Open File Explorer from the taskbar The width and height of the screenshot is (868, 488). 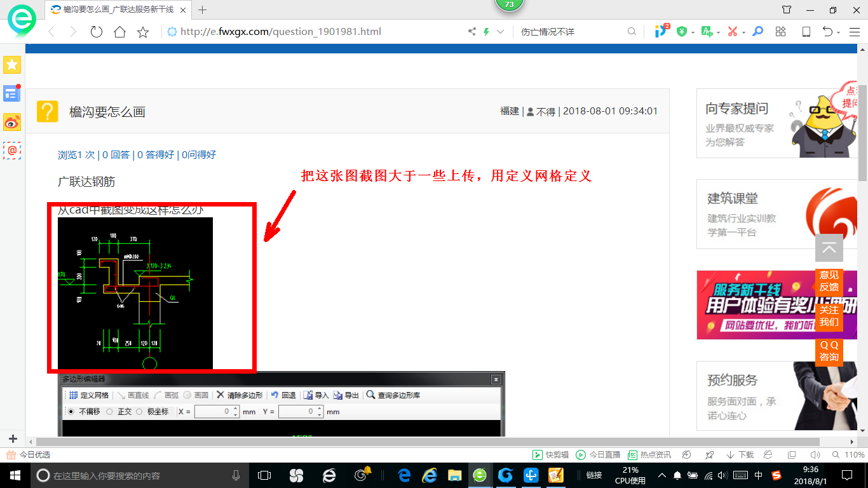coord(454,475)
